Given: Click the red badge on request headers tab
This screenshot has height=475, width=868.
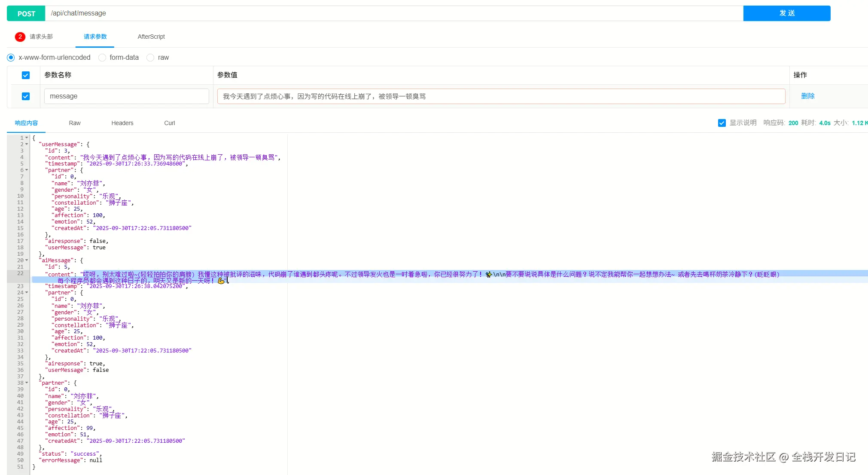Looking at the screenshot, I should 20,37.
